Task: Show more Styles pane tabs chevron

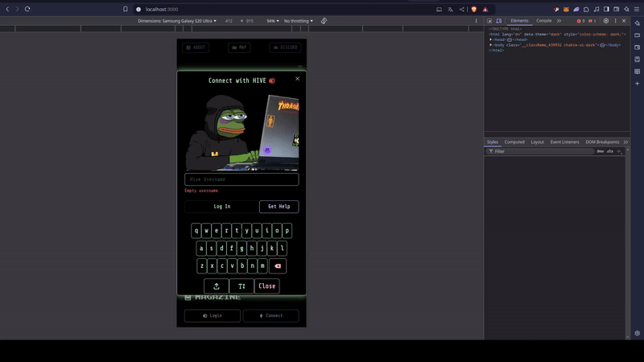Action: tap(625, 142)
